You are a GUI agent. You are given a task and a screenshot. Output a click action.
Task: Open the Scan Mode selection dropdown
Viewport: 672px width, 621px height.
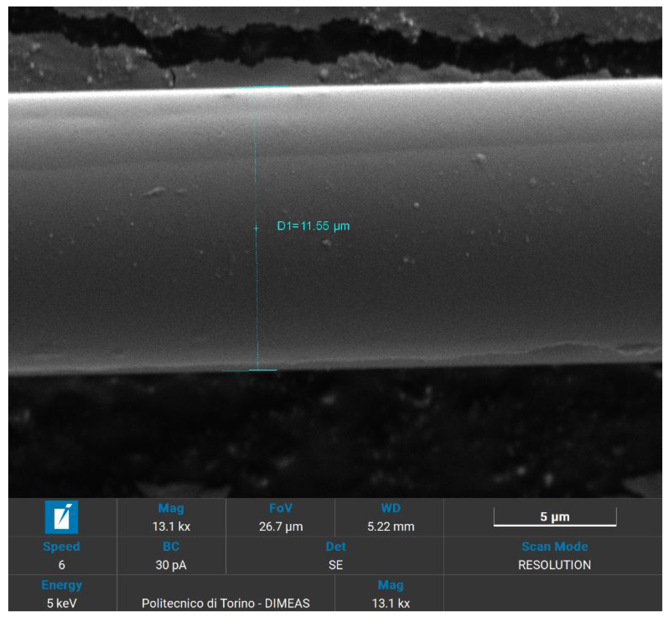coord(554,546)
